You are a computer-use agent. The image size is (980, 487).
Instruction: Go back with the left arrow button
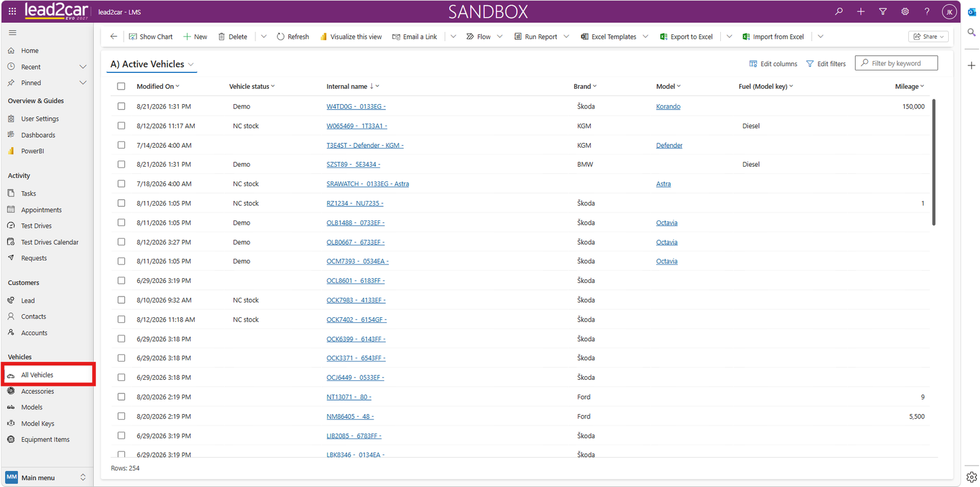click(x=113, y=37)
